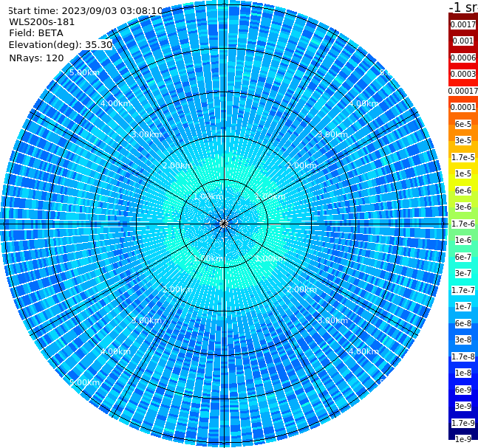Click the Field: BETA label
Viewport: 478px width, 448px height.
tap(36, 33)
